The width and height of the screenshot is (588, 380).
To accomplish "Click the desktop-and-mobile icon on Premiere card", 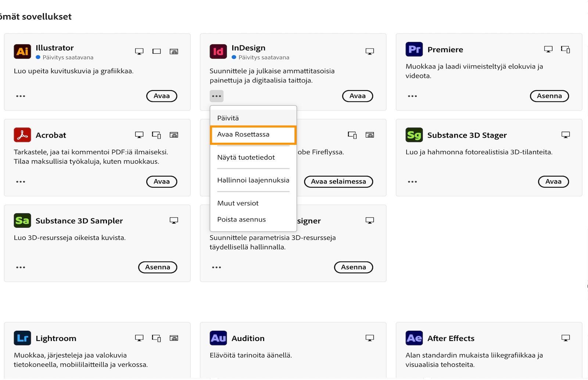I will 566,49.
